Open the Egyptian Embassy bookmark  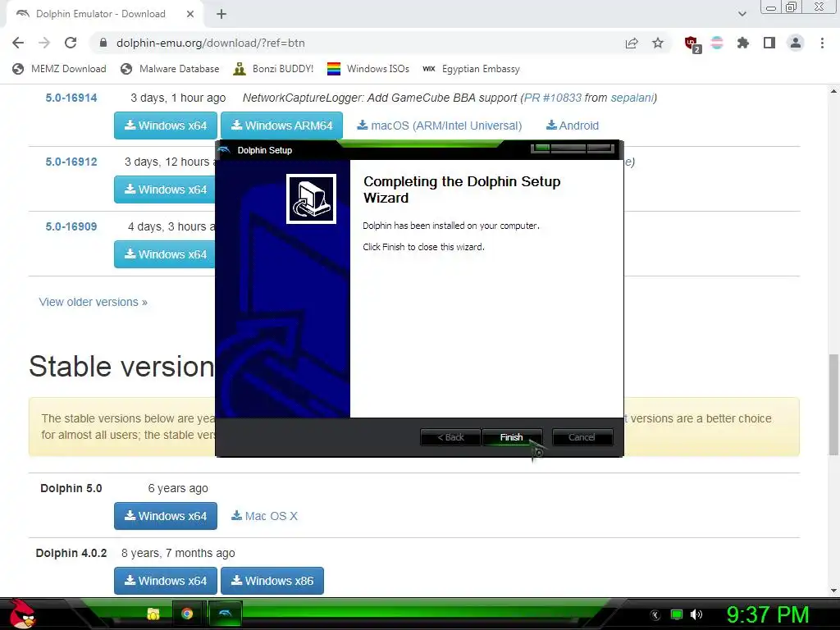pos(472,69)
